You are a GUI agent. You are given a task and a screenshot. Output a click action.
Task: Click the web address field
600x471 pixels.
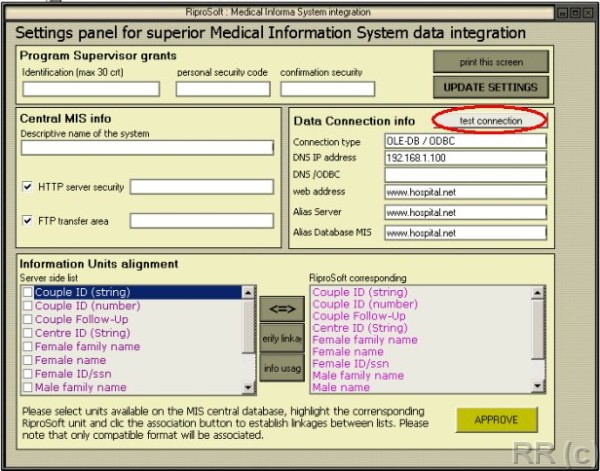coord(466,192)
